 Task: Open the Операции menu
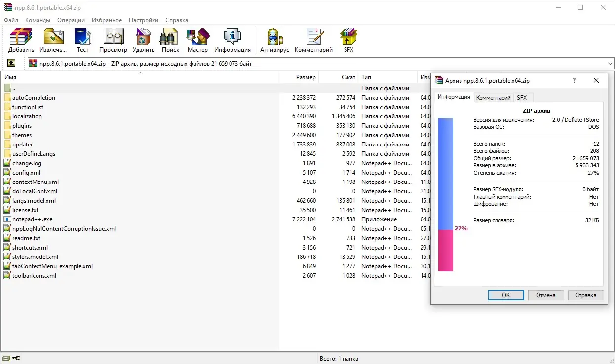(71, 20)
